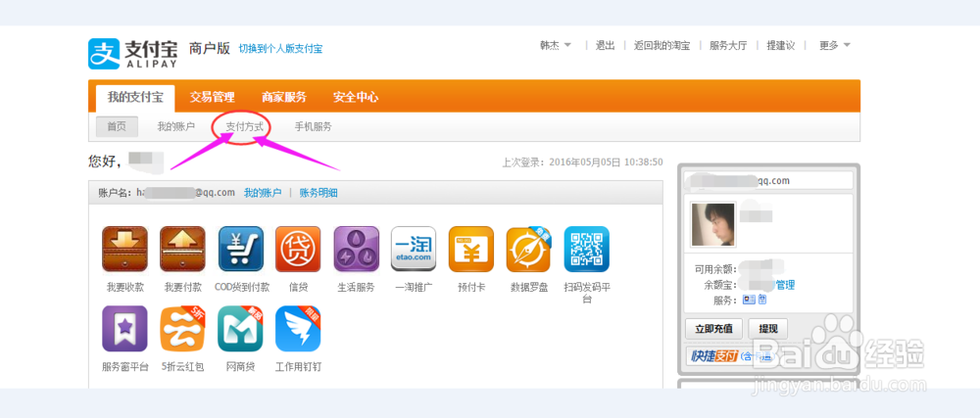The height and width of the screenshot is (418, 980).
Task: Switch to the 商家服务 tab
Action: tap(284, 97)
